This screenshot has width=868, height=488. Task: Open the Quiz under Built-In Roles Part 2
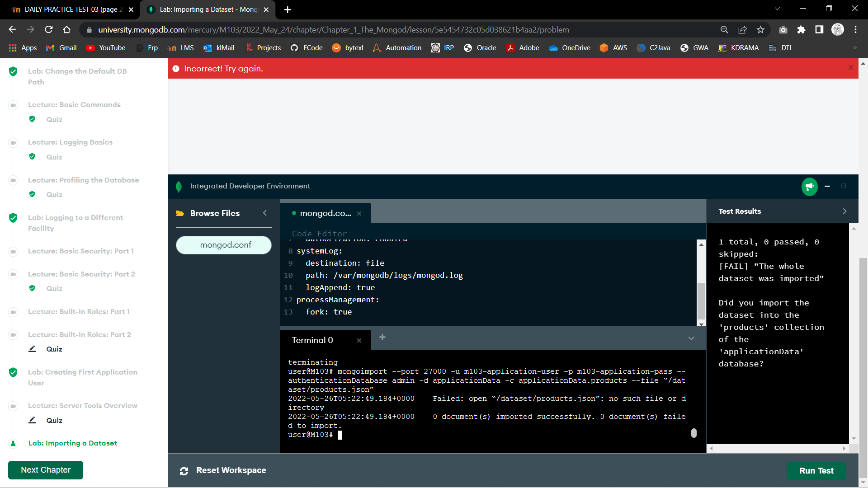(x=54, y=349)
